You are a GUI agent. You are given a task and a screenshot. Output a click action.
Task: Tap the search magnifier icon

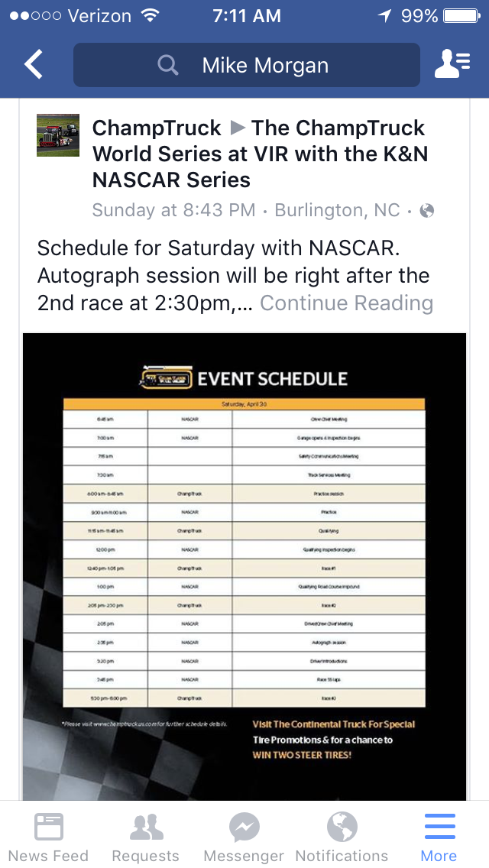click(167, 65)
